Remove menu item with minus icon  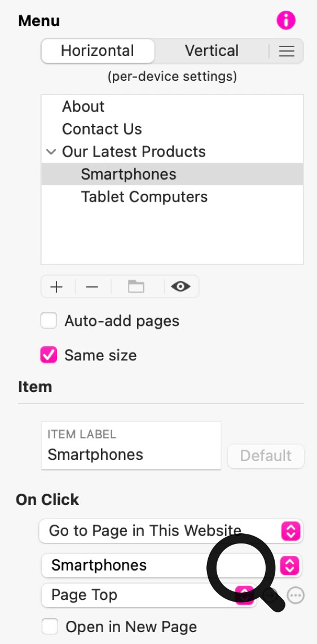(93, 286)
